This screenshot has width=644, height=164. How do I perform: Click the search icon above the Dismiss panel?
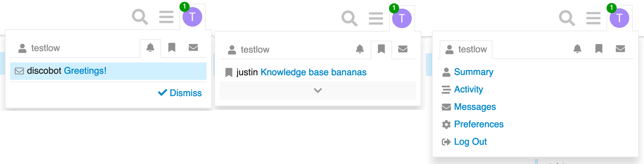point(140,17)
